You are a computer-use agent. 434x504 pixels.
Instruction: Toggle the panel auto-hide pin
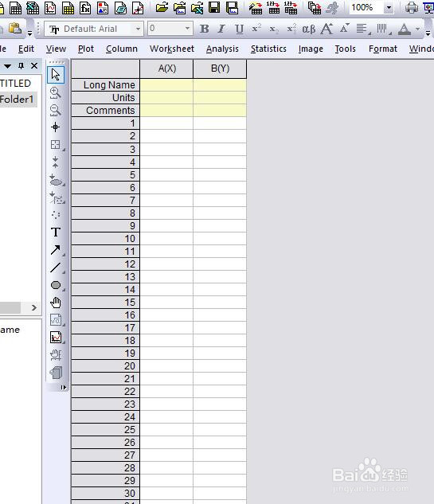(x=22, y=66)
